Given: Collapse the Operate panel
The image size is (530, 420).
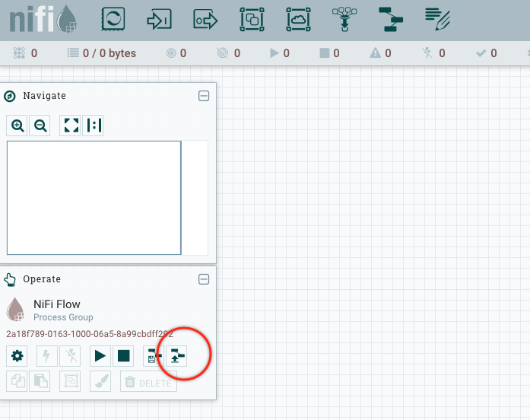Looking at the screenshot, I should [204, 279].
